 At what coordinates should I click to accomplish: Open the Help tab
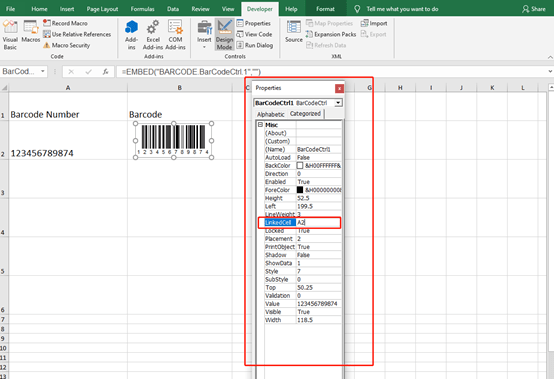[x=291, y=9]
